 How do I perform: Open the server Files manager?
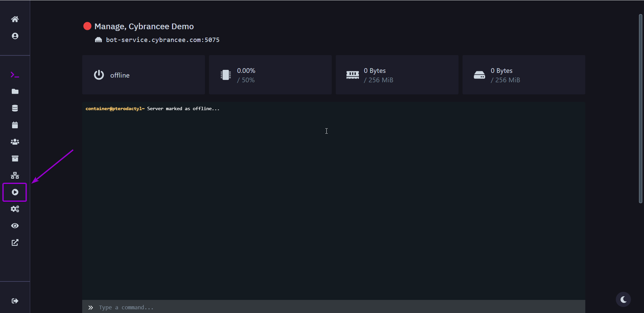pos(15,91)
